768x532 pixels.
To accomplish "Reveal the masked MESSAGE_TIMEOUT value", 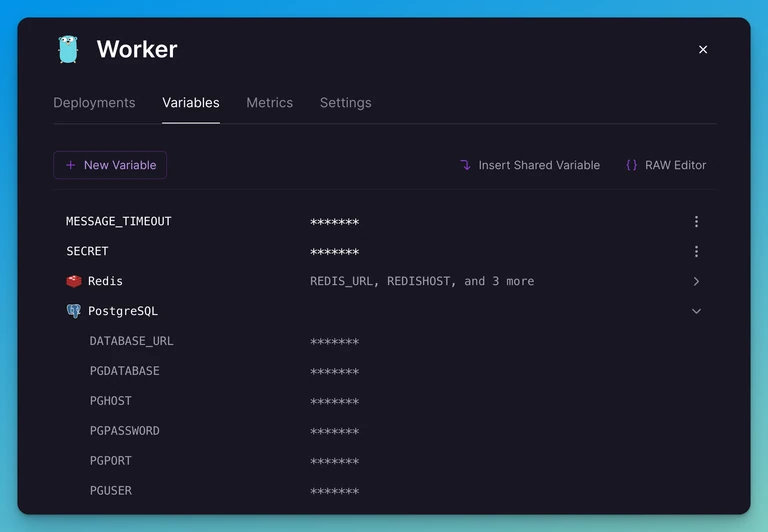I will (335, 222).
